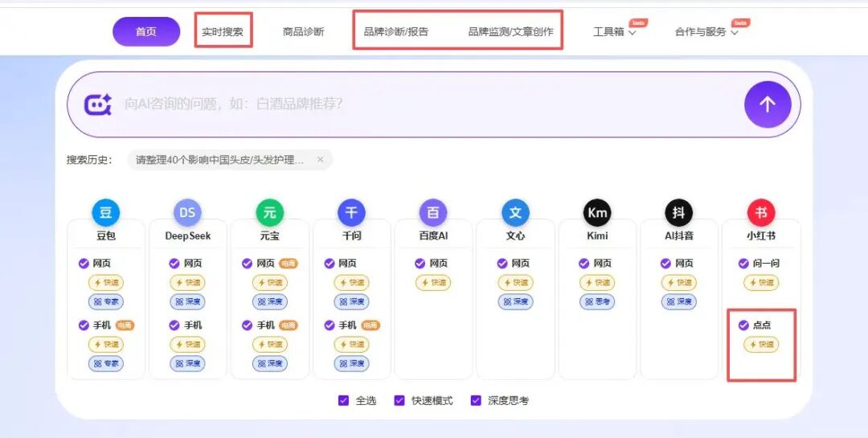Select 文心 网页 深度 mode chip
This screenshot has width=868, height=438.
(515, 302)
